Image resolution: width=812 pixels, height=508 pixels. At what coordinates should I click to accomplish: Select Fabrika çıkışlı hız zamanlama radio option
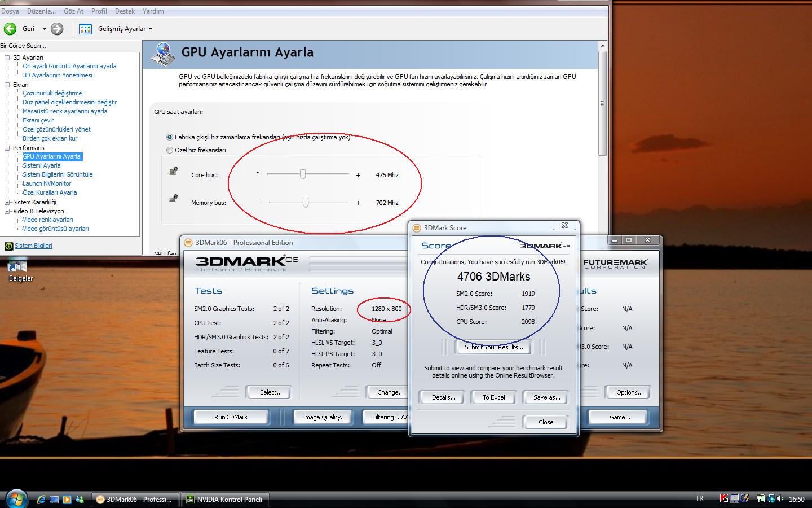[x=170, y=137]
